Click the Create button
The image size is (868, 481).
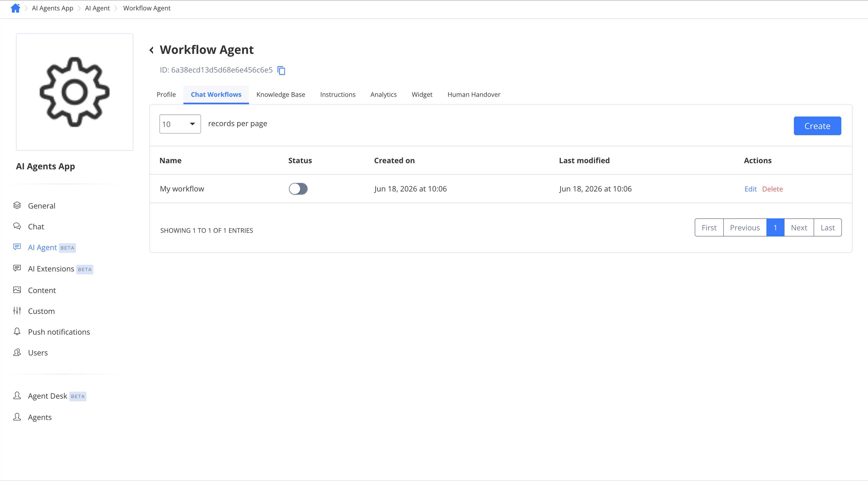coord(817,126)
